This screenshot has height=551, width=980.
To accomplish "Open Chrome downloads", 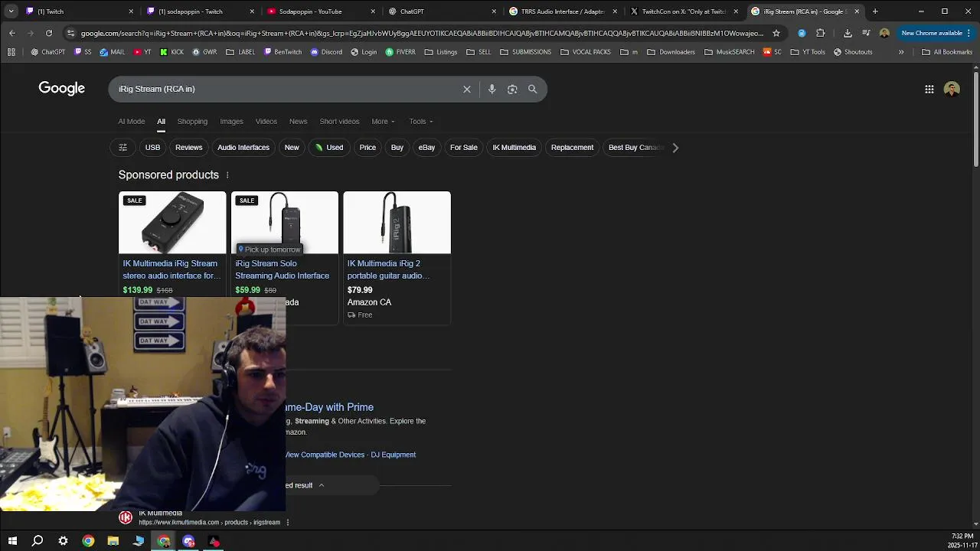I will [x=848, y=33].
